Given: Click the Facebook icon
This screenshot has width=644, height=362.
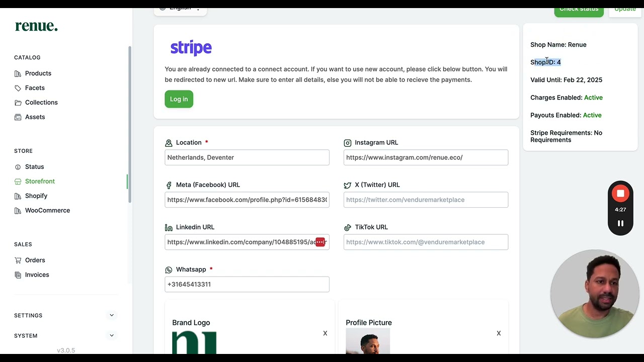Looking at the screenshot, I should click(x=169, y=186).
